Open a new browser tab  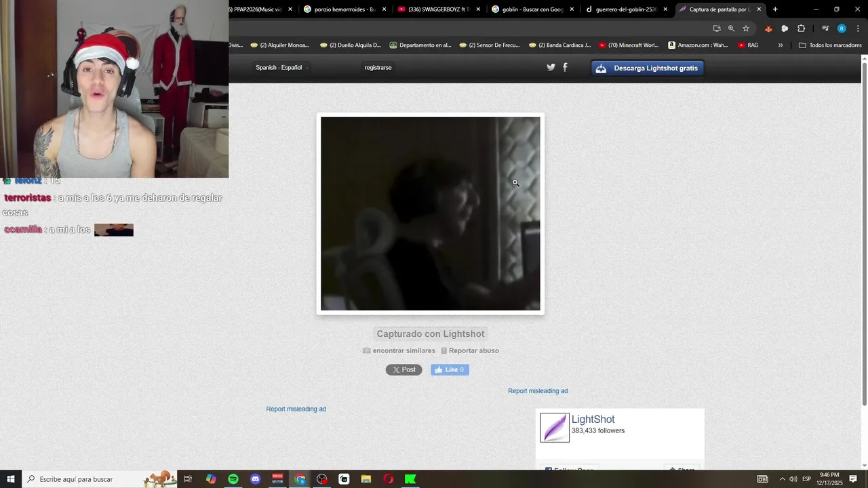(x=775, y=9)
